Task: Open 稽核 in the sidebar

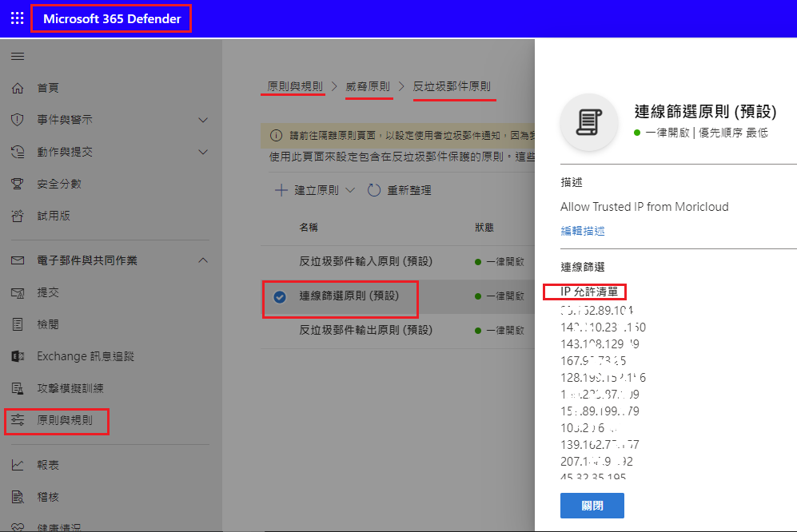Action: [x=48, y=497]
